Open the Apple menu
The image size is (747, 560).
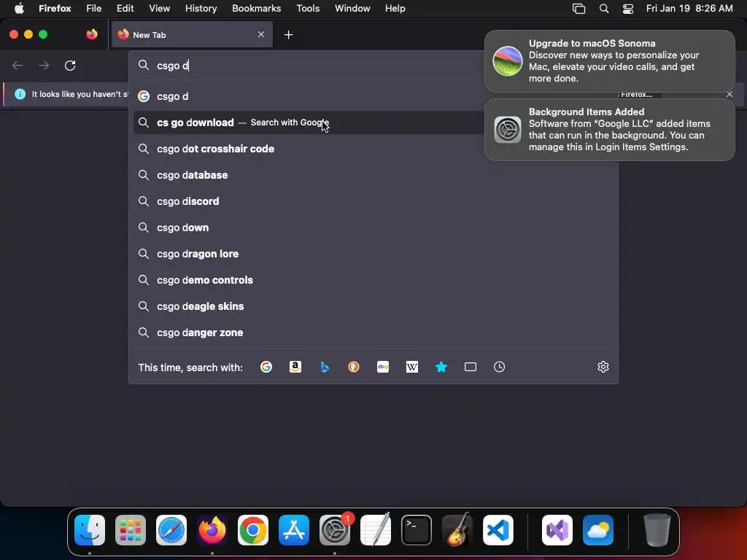[19, 8]
